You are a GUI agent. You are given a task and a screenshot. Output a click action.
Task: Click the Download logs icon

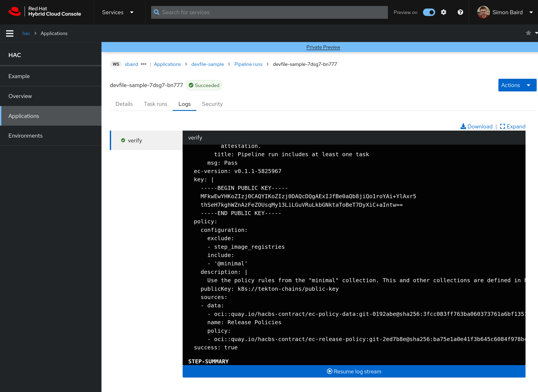coord(463,126)
